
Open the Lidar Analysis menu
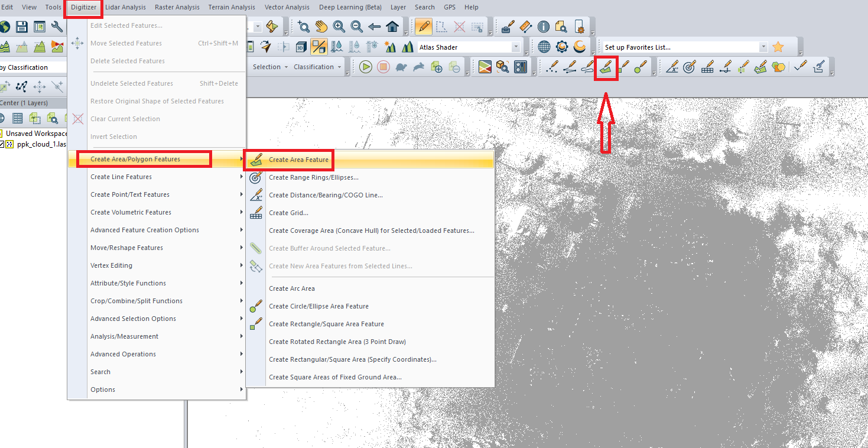point(125,7)
